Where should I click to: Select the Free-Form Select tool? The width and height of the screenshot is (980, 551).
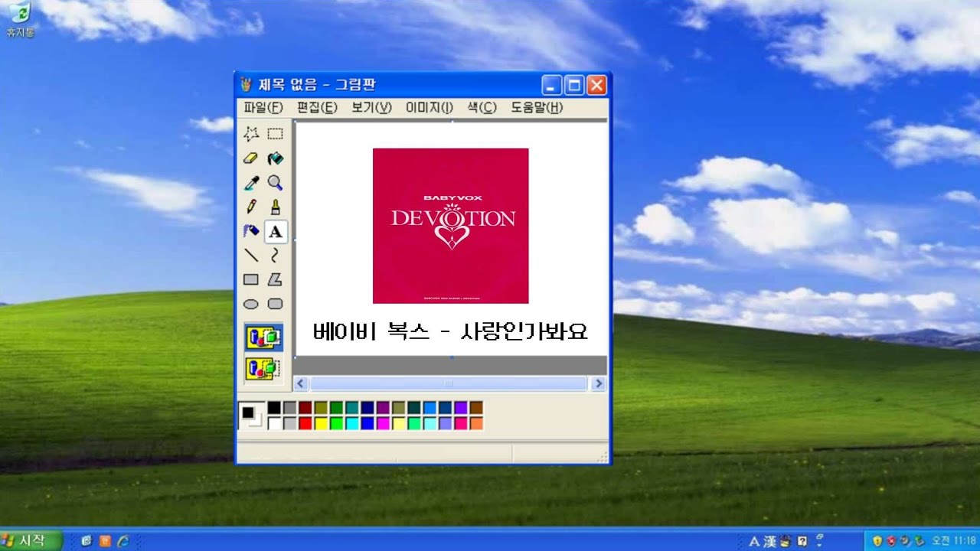tap(251, 134)
